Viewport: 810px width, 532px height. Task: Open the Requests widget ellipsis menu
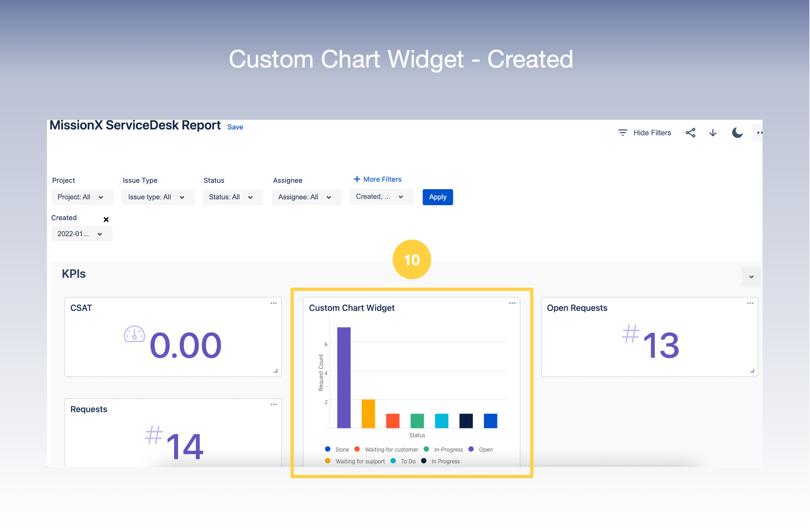click(x=274, y=404)
